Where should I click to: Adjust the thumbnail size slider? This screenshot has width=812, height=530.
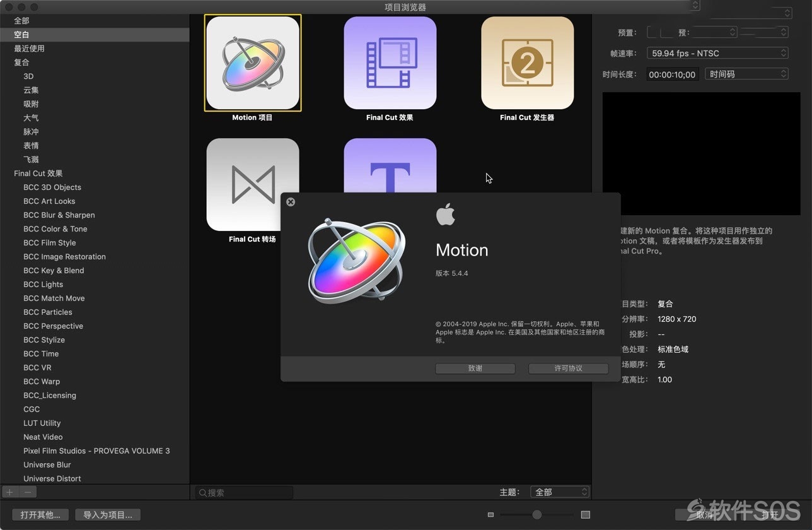click(x=537, y=515)
